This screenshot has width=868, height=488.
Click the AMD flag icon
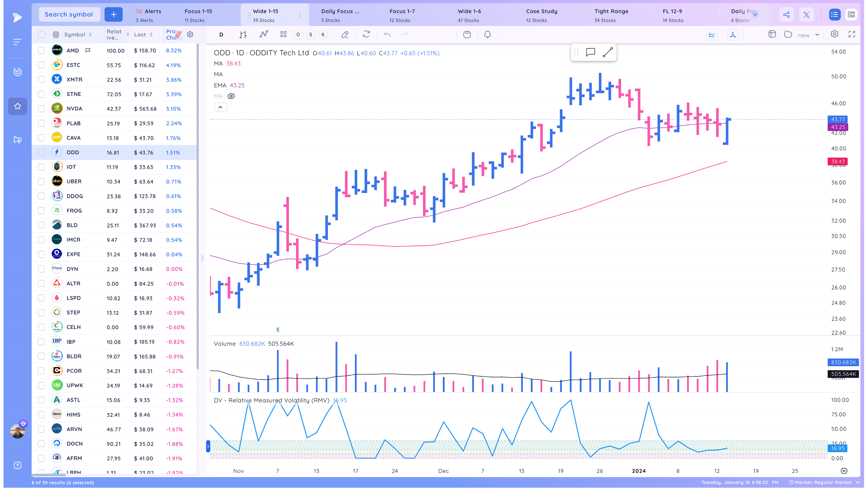88,51
